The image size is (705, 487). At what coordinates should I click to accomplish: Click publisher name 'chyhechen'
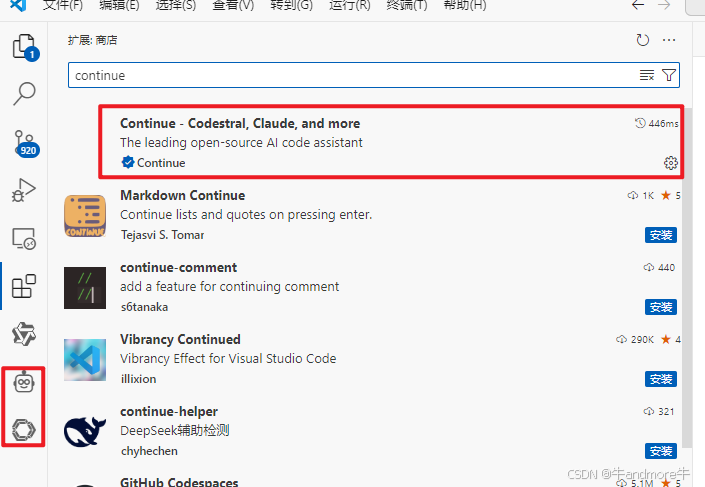149,451
